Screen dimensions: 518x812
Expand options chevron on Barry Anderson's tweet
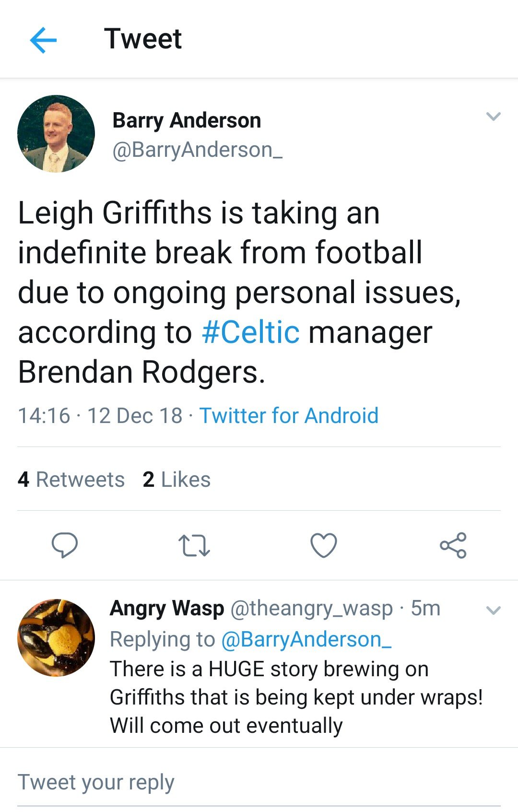click(494, 117)
